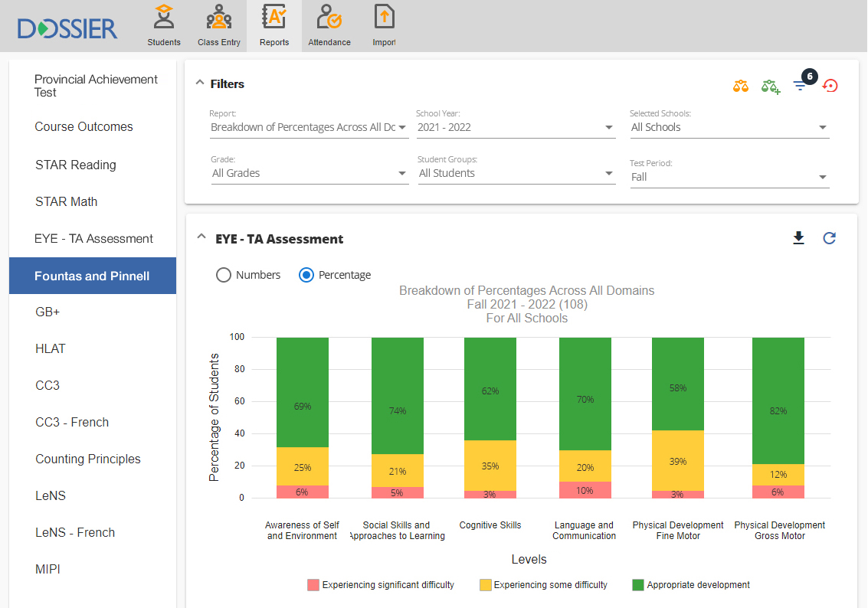
Task: Download the EYE - TA Assessment chart
Action: [x=798, y=238]
